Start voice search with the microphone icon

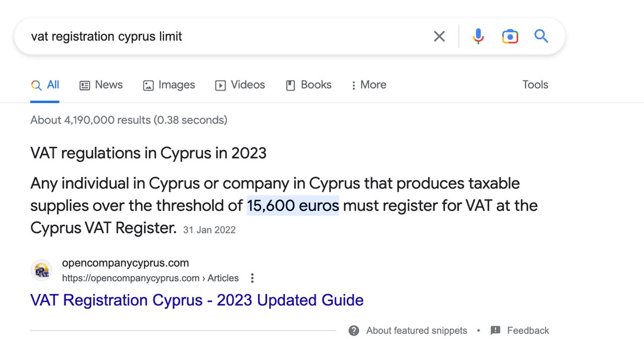tap(478, 36)
